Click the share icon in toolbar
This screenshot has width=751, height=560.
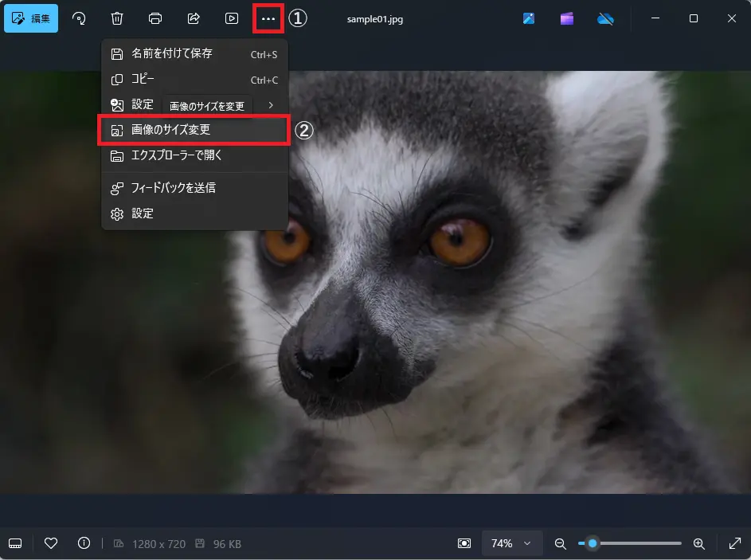pos(194,18)
